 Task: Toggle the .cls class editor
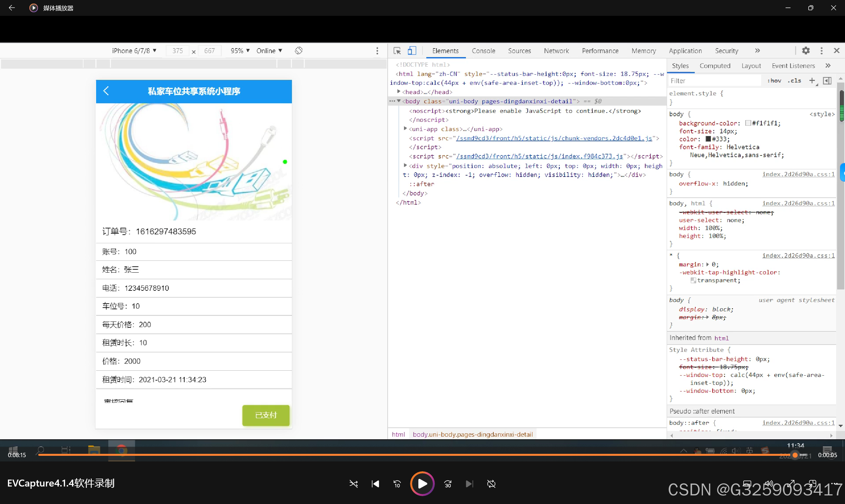[794, 81]
